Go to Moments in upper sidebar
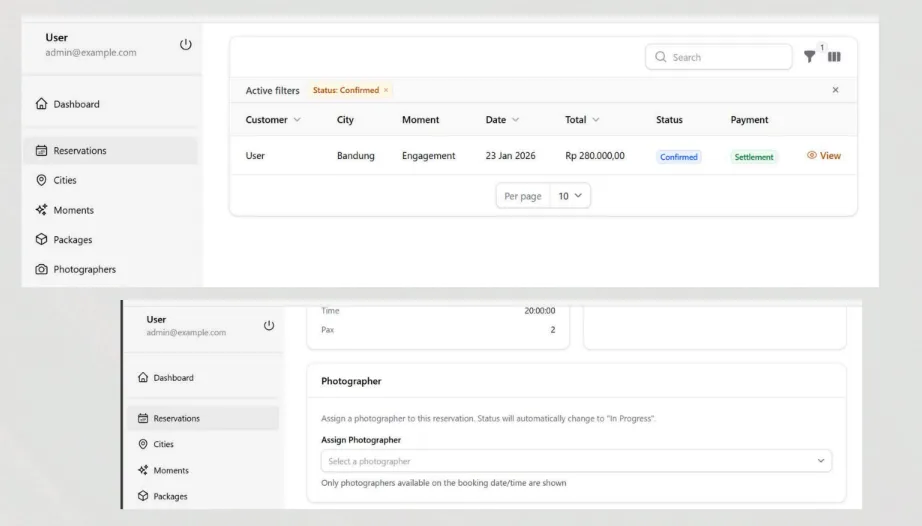The width and height of the screenshot is (922, 526). click(111, 210)
